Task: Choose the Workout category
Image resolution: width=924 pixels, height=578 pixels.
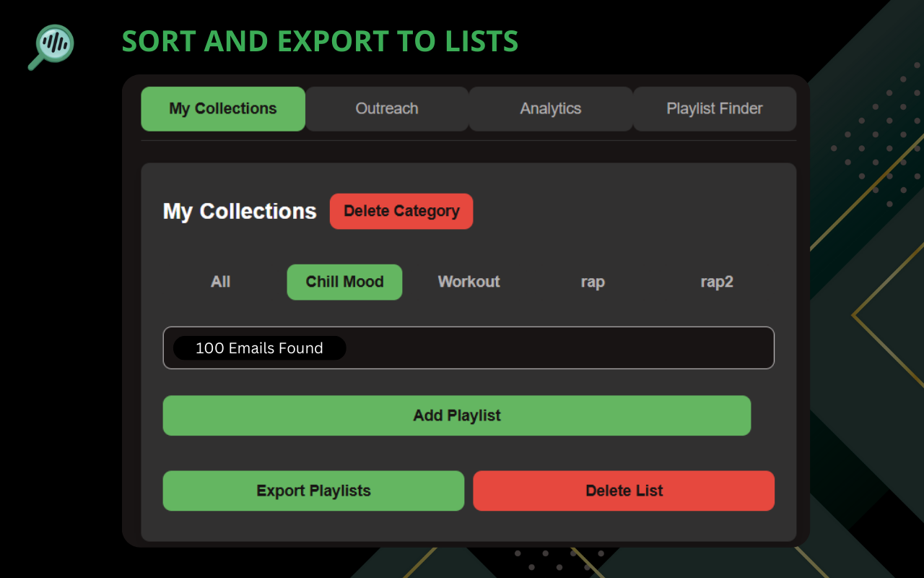Action: pyautogui.click(x=469, y=282)
